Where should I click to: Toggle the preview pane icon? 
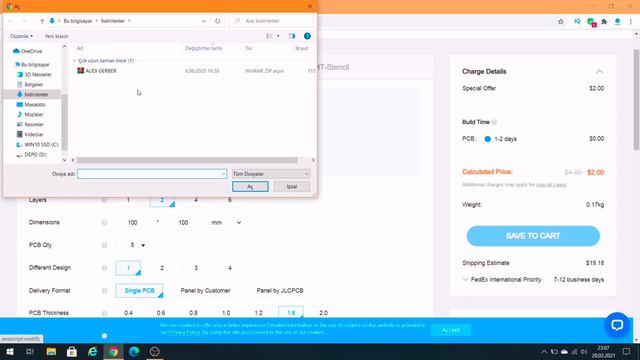pyautogui.click(x=292, y=36)
